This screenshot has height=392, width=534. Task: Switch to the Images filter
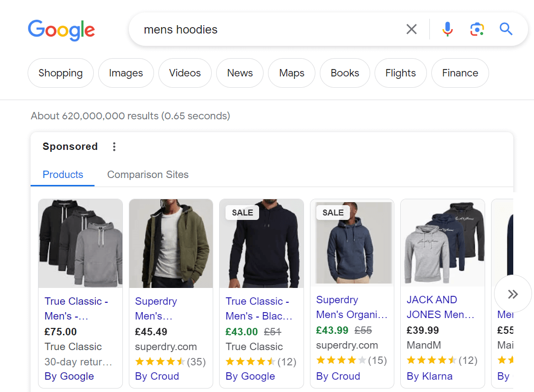click(126, 73)
